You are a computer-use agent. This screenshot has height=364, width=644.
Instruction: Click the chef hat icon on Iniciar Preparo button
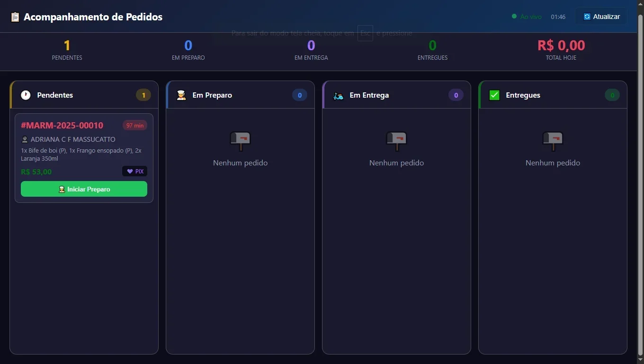(x=62, y=189)
